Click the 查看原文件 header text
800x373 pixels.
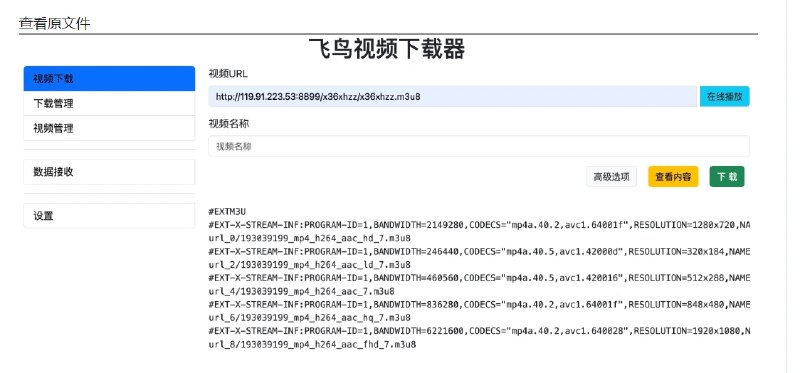click(55, 23)
